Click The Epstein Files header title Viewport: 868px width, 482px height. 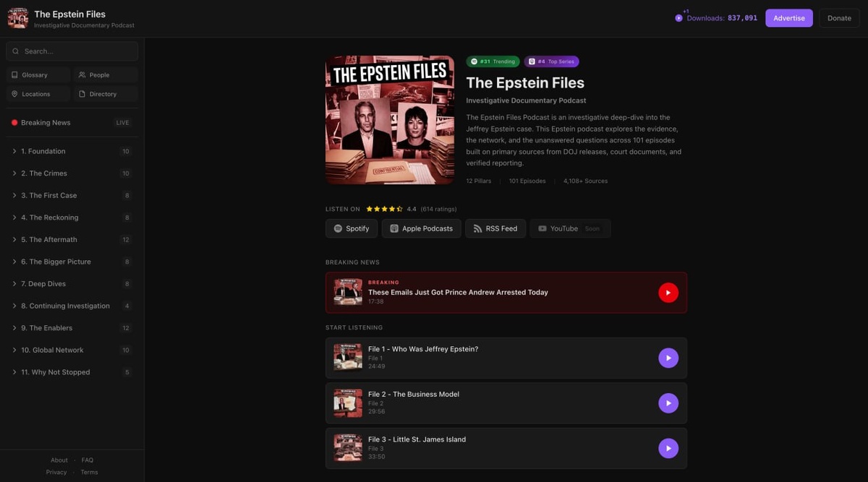pyautogui.click(x=69, y=14)
